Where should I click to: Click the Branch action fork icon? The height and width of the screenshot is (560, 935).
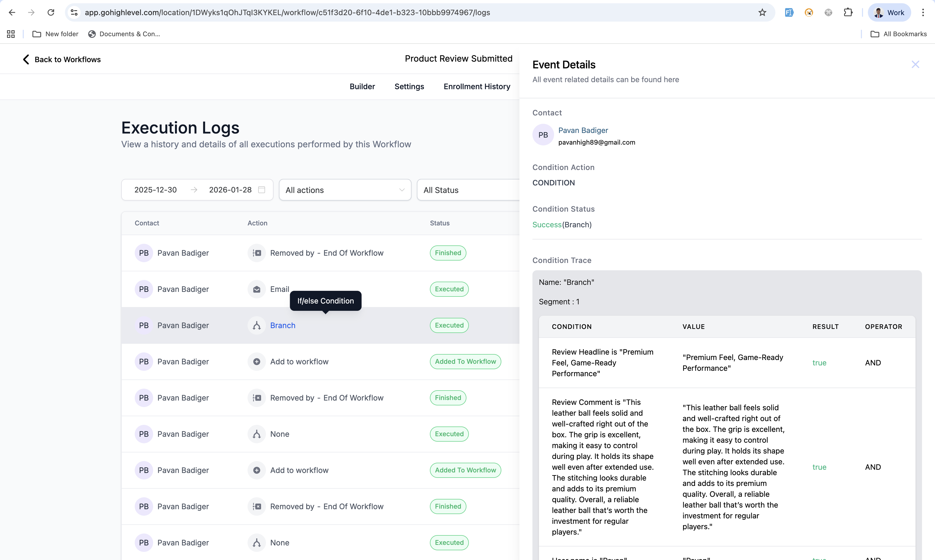click(256, 325)
